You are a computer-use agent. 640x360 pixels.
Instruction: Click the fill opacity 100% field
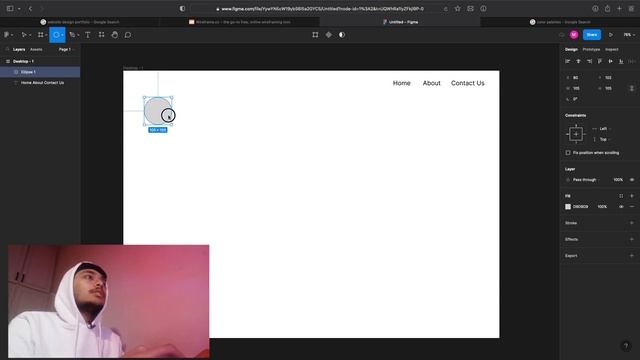[x=602, y=207]
